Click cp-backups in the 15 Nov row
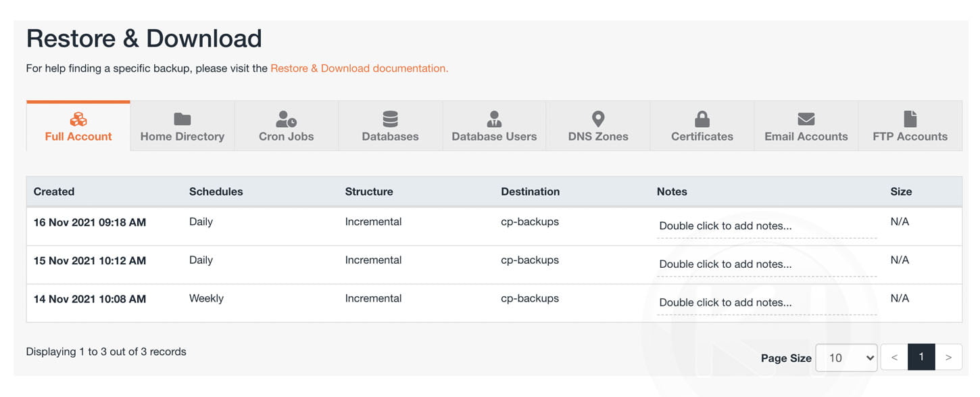980x397 pixels. tap(530, 260)
